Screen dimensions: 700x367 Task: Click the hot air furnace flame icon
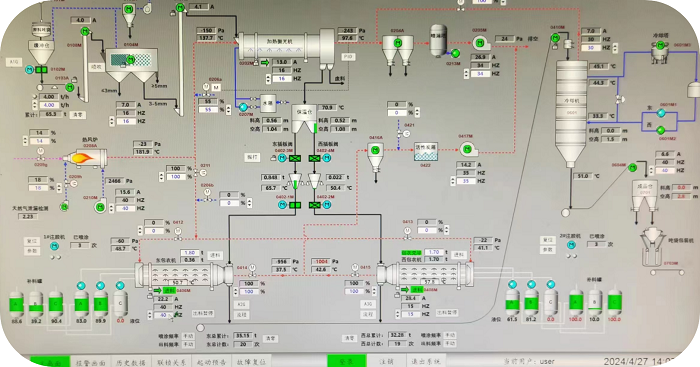(83, 157)
